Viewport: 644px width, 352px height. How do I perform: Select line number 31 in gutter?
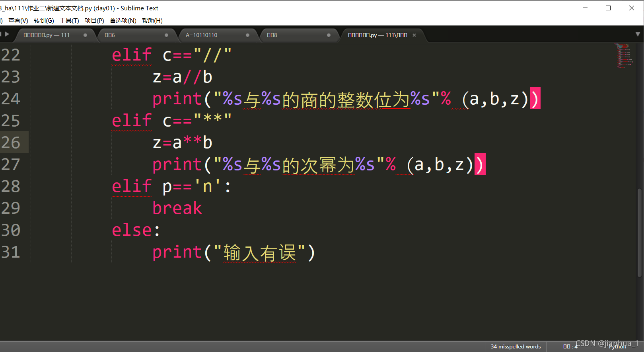click(11, 252)
